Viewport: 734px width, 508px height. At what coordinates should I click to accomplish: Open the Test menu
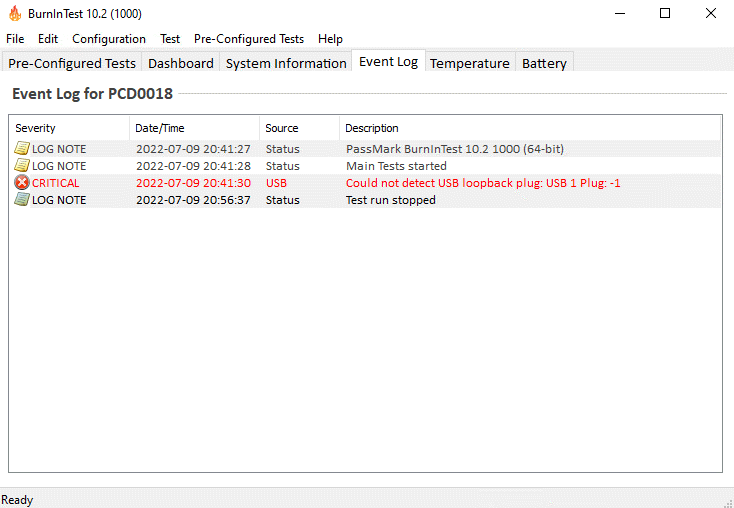(170, 39)
